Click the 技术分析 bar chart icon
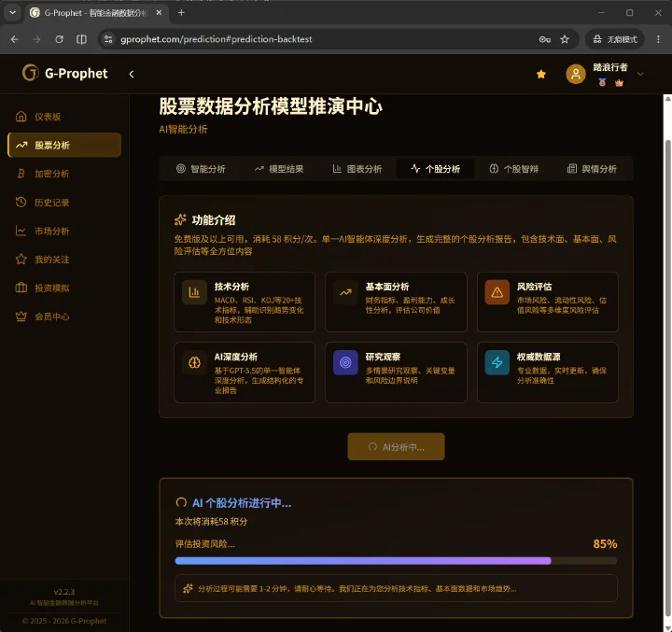672x632 pixels. point(194,292)
